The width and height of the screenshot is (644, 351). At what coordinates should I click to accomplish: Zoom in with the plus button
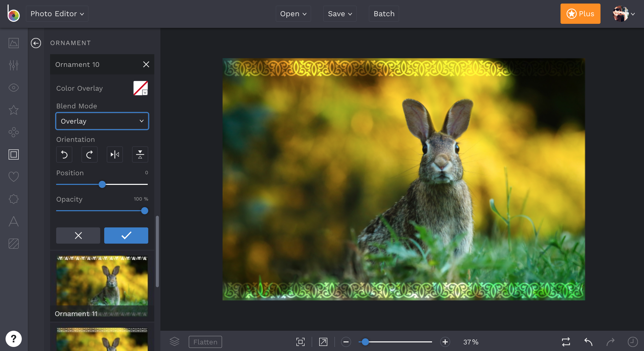(445, 342)
